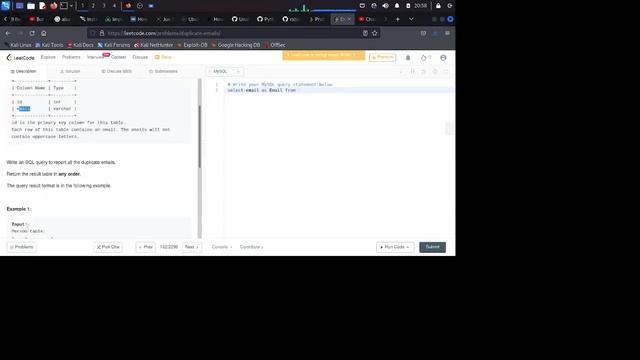Screen dimensions: 640x360
Task: Open the Run Code dropdown button
Action: [395, 247]
